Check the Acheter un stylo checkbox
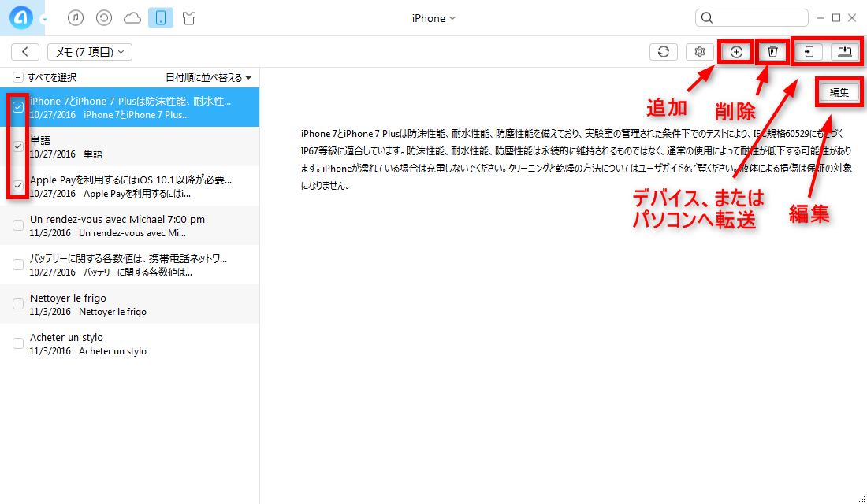 pyautogui.click(x=18, y=343)
